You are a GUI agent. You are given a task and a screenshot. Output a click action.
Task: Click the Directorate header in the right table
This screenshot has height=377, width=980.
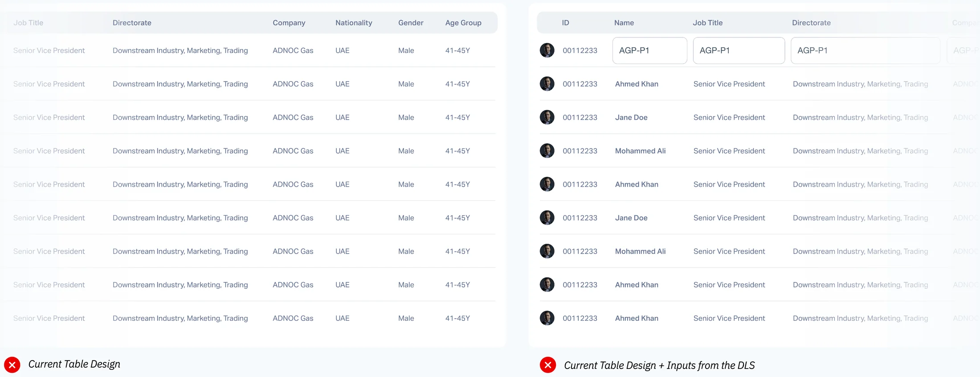coord(811,23)
